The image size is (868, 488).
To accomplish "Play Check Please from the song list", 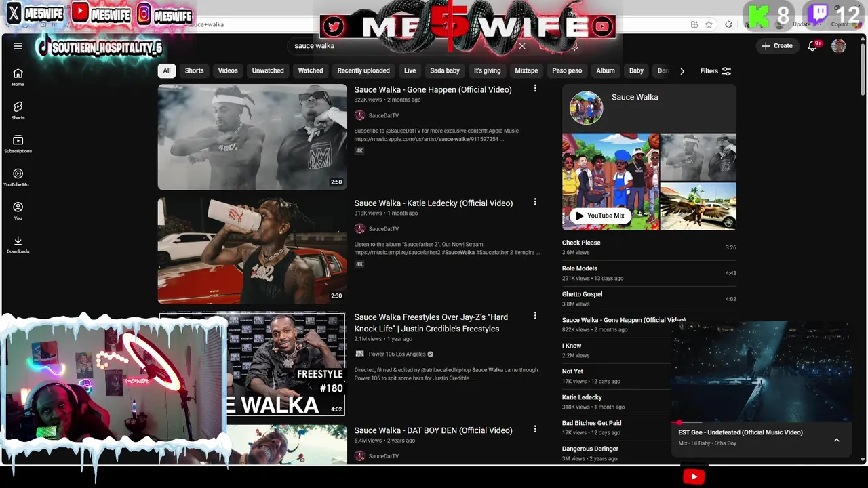I will pos(649,247).
